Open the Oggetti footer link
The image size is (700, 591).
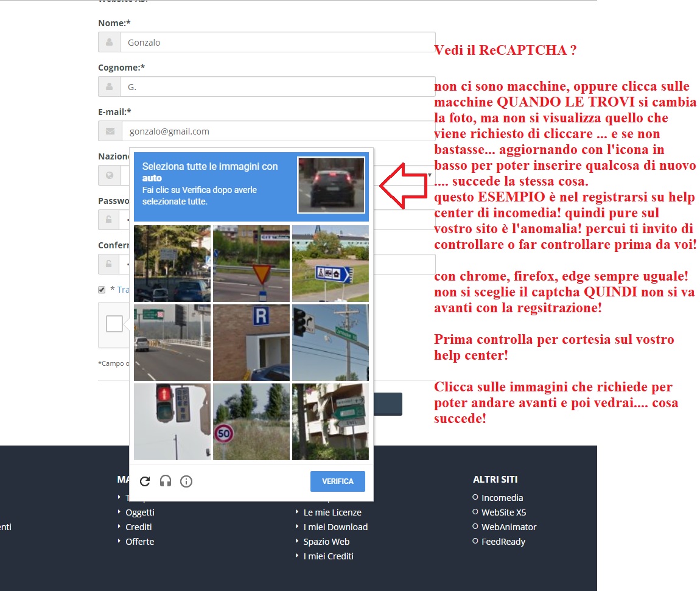pyautogui.click(x=140, y=512)
